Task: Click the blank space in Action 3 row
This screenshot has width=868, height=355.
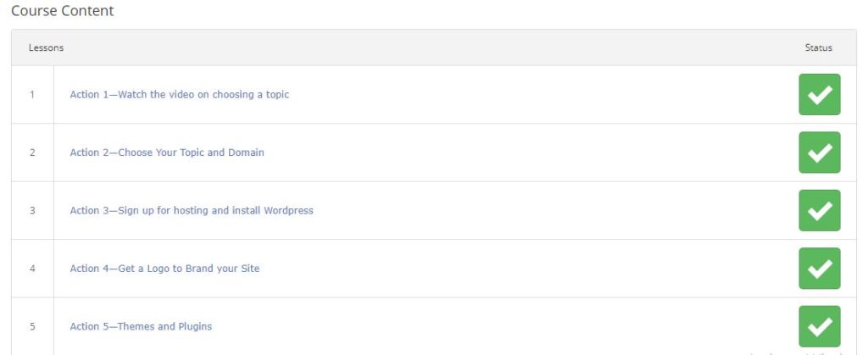Action: pyautogui.click(x=554, y=211)
